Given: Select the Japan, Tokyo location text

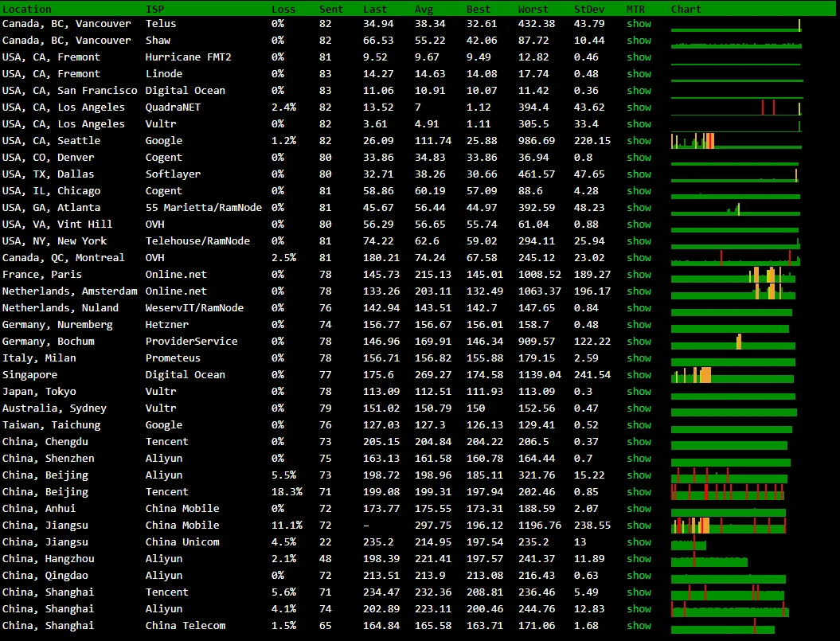Looking at the screenshot, I should pos(39,391).
